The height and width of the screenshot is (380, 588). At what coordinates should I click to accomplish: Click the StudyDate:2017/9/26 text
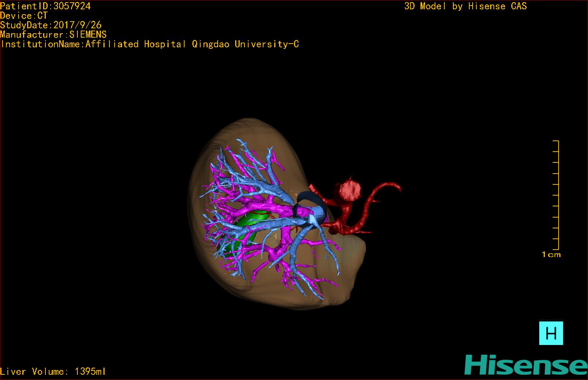pyautogui.click(x=51, y=25)
